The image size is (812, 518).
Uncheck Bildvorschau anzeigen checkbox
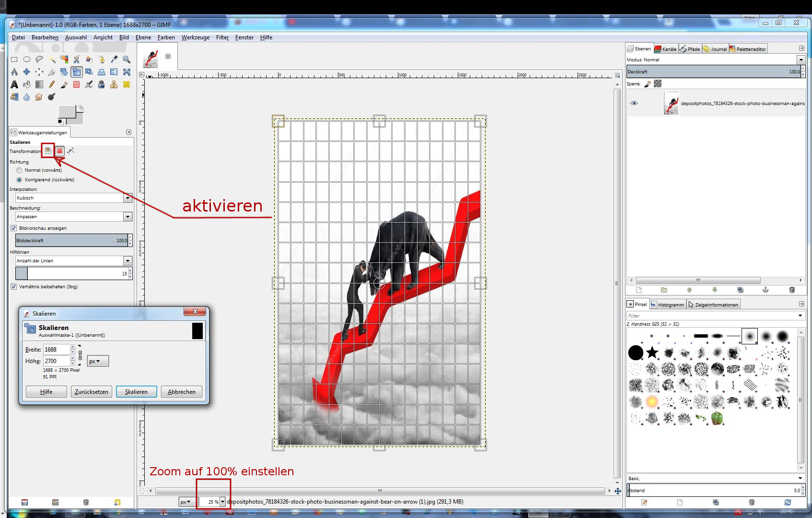(14, 228)
